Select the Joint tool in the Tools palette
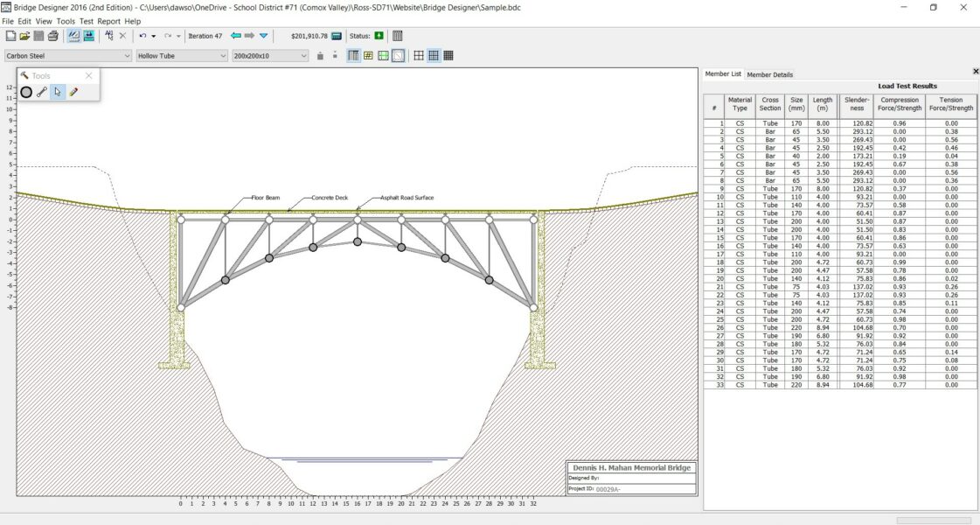The width and height of the screenshot is (980, 525). (x=25, y=92)
